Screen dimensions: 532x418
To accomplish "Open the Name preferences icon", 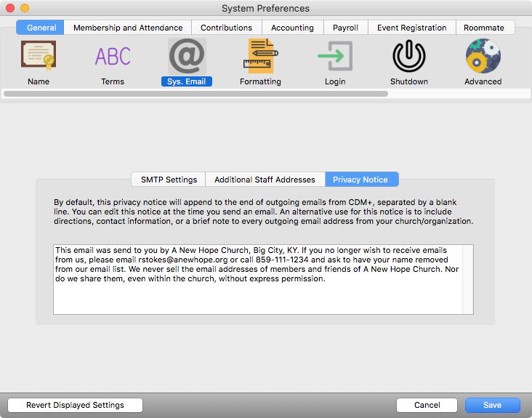I will tap(39, 56).
